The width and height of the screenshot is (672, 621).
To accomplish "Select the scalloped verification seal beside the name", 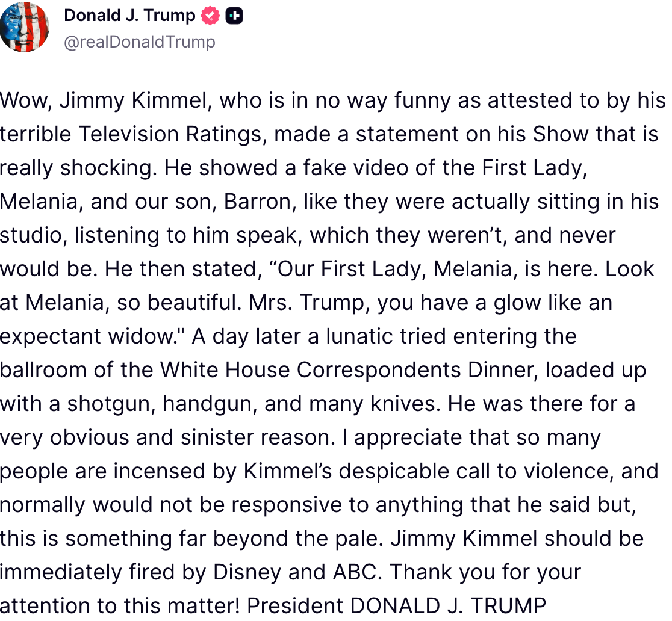I will coord(209,15).
